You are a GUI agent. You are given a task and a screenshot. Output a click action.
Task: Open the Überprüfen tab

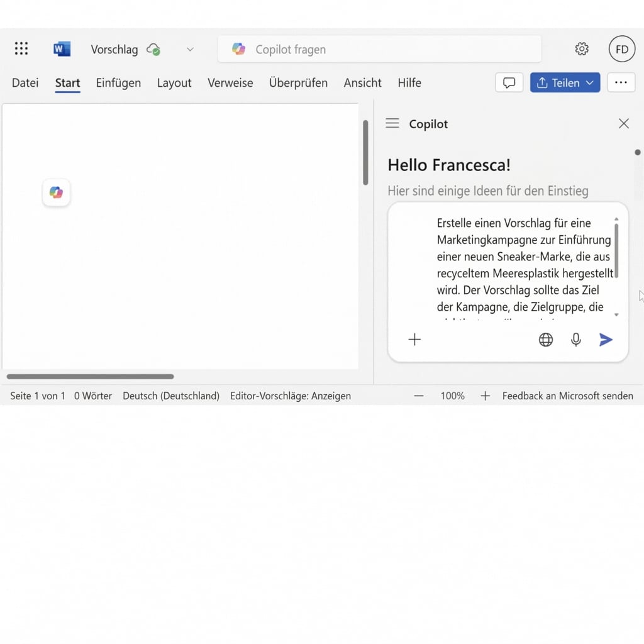[x=299, y=83]
